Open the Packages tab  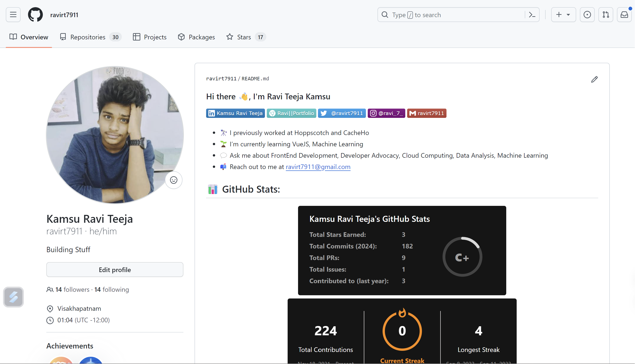coord(197,37)
